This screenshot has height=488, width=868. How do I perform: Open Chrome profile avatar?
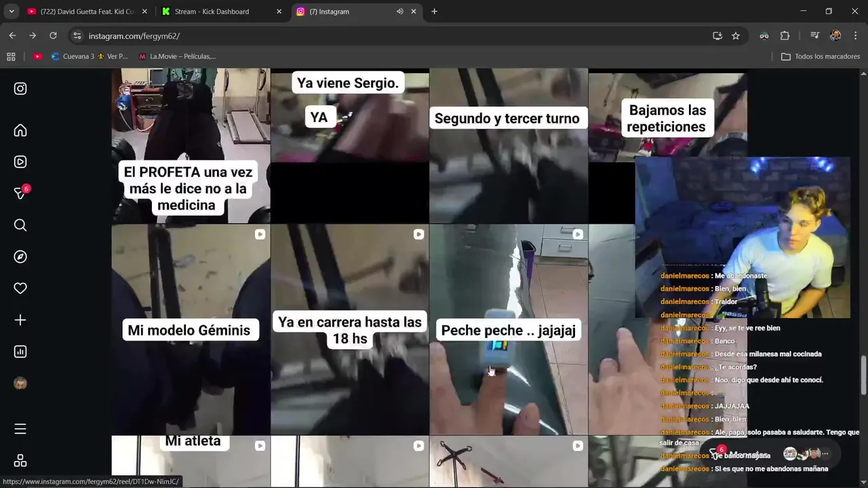835,36
